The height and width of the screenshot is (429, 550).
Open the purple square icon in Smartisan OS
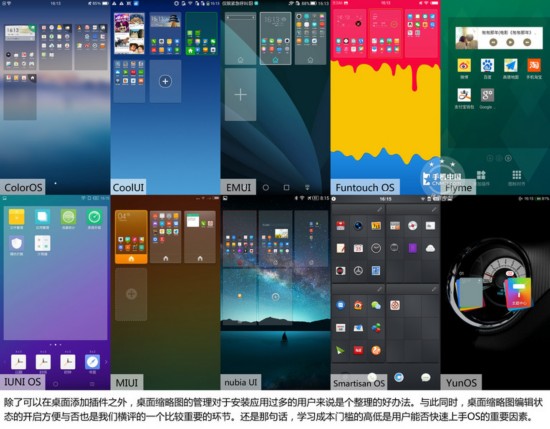412,248
